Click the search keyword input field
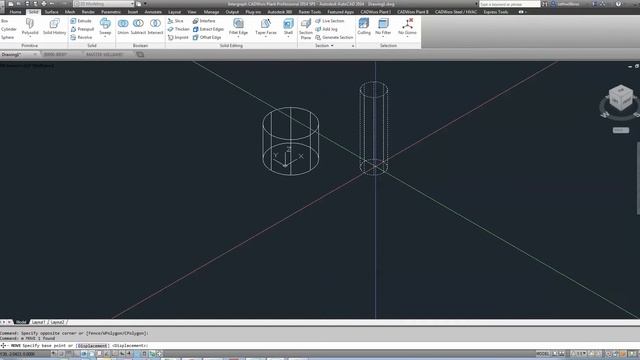The image size is (640, 360). tap(509, 4)
